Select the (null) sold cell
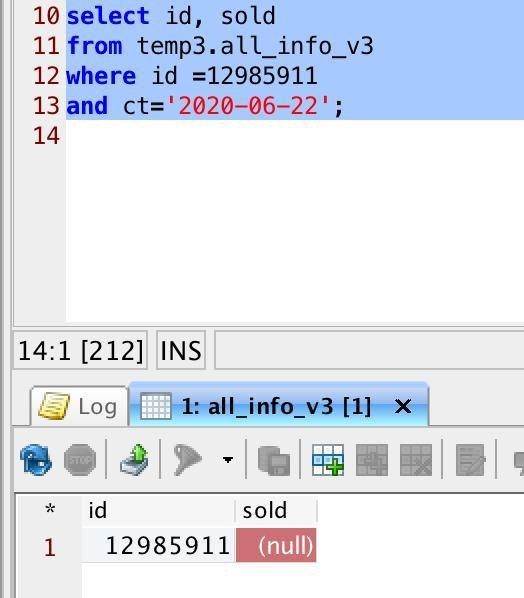Screen dimensions: 524x598 pyautogui.click(x=276, y=545)
